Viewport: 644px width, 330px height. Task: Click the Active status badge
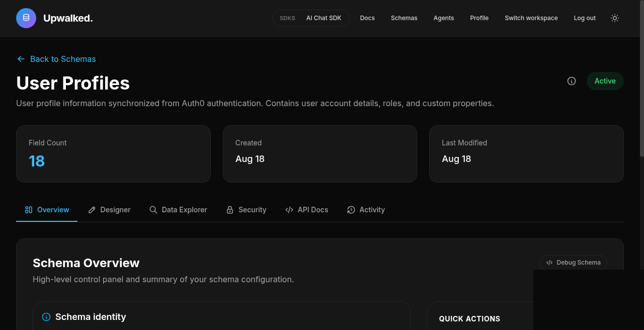[605, 81]
